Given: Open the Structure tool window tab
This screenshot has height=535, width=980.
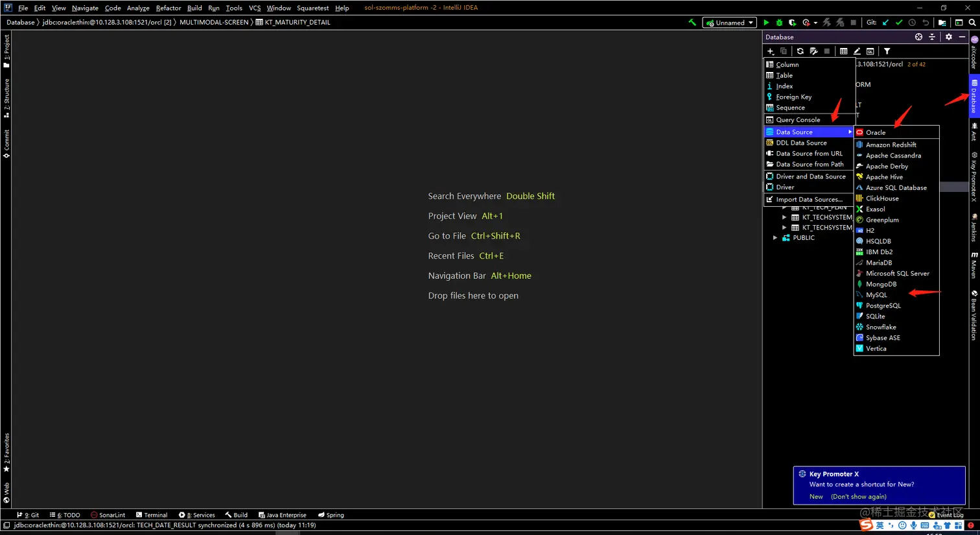Looking at the screenshot, I should tap(6, 97).
